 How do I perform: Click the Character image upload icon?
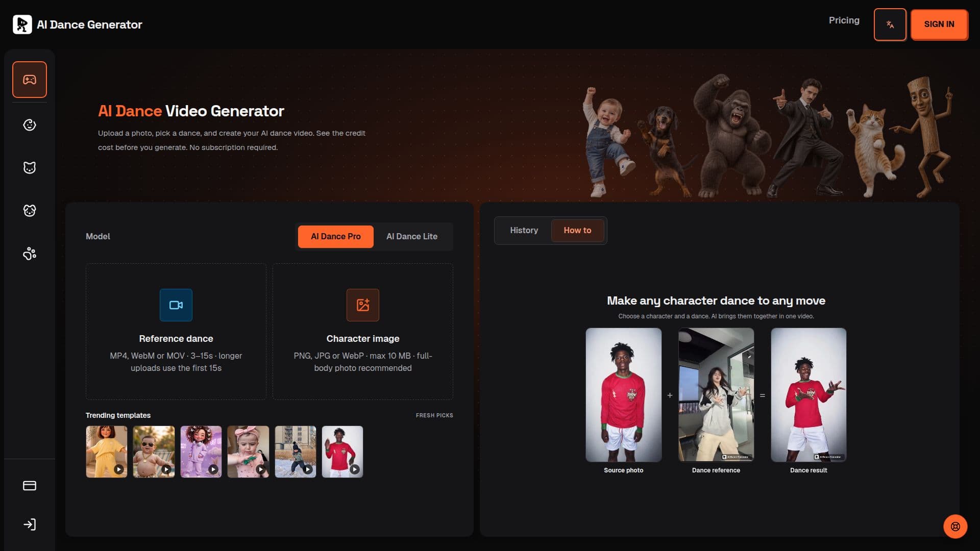tap(363, 305)
